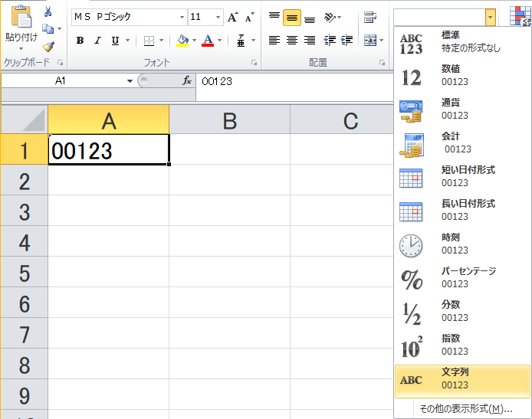Select column A header
Screen dimensions: 532x419
click(x=109, y=119)
